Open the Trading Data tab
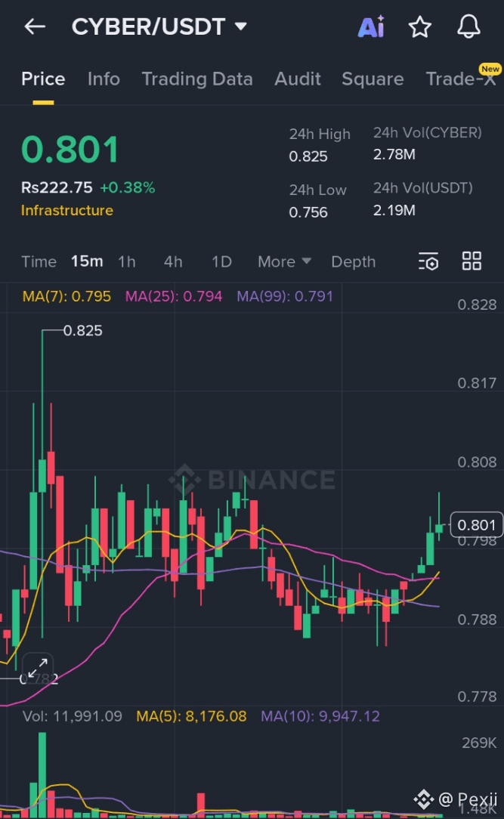Viewport: 504px width, 819px height. 197,79
